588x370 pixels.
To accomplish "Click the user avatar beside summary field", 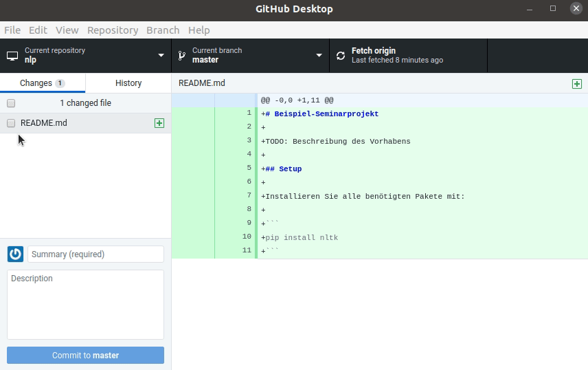I will [x=15, y=254].
